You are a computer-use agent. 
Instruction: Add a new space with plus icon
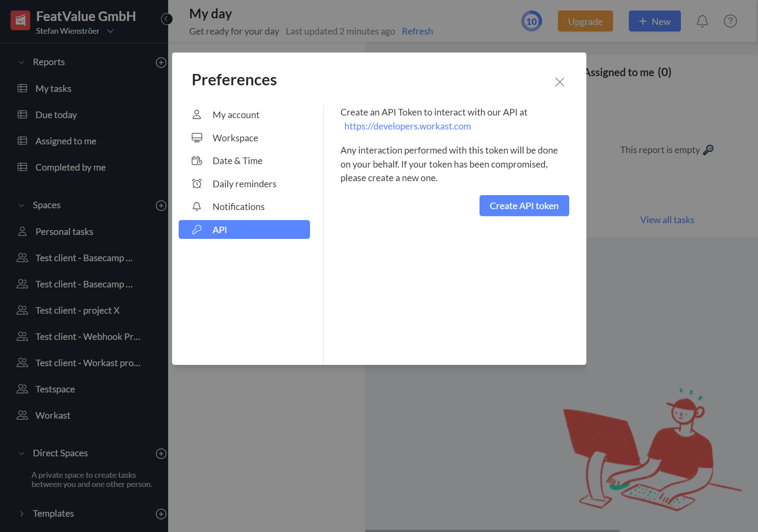point(161,206)
